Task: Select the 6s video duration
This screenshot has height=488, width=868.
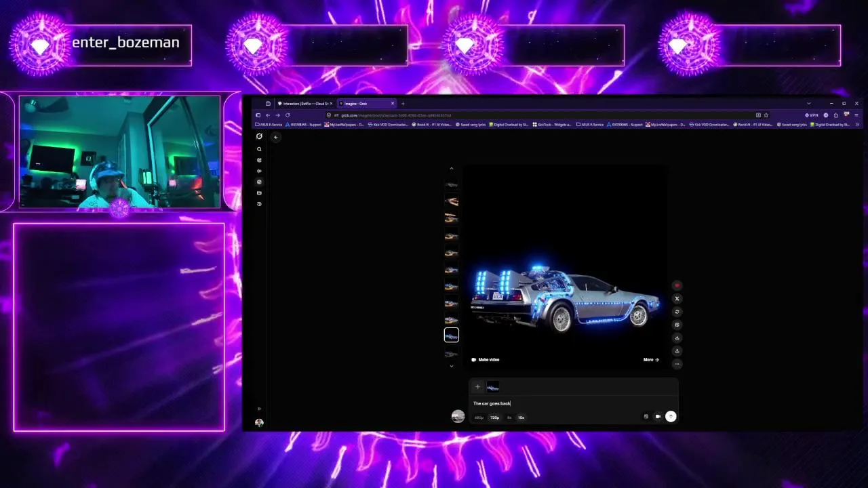Action: [509, 418]
